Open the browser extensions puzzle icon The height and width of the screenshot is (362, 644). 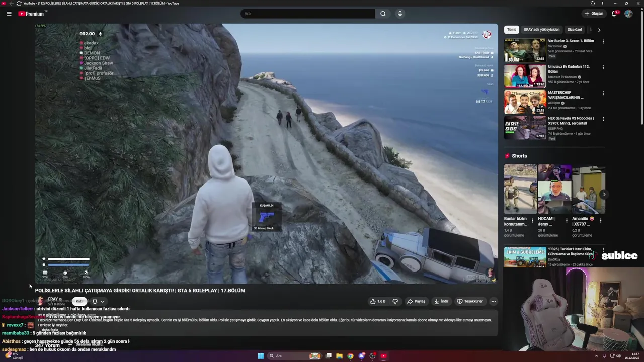592,3
